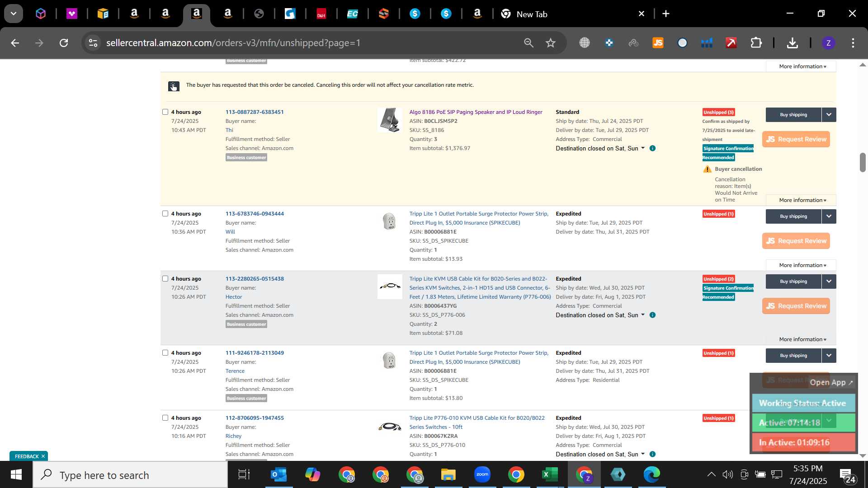This screenshot has width=868, height=488.
Task: Click the page vertical scrollbar thumb
Action: point(862,163)
